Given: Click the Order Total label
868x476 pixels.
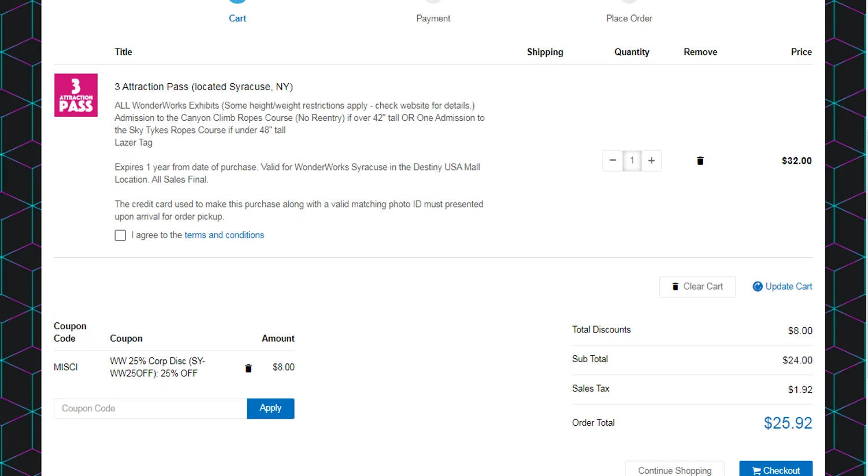Looking at the screenshot, I should (x=593, y=423).
